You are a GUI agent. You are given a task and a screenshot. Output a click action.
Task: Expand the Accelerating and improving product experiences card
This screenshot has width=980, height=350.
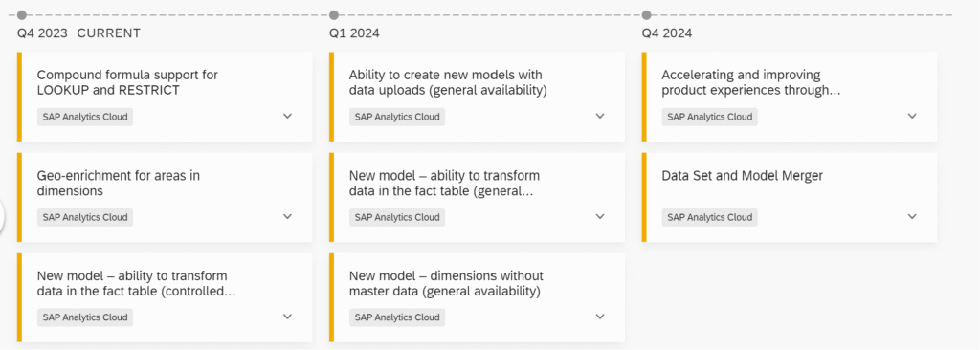912,117
